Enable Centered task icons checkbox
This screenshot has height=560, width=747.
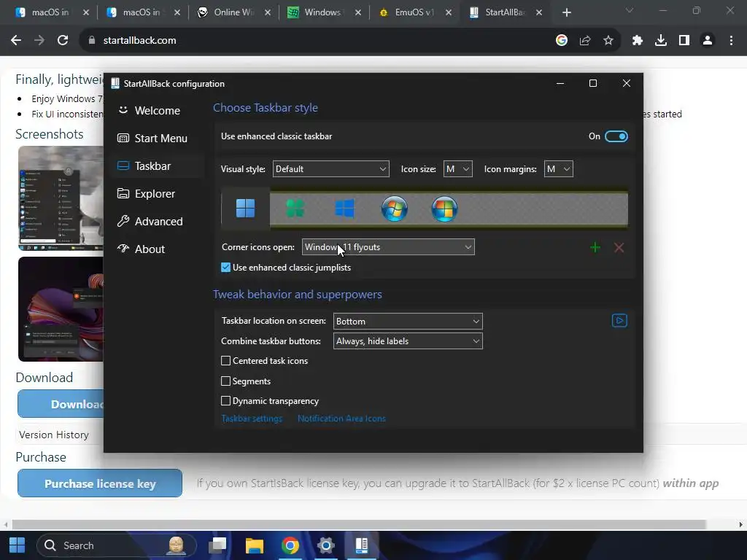tap(226, 361)
